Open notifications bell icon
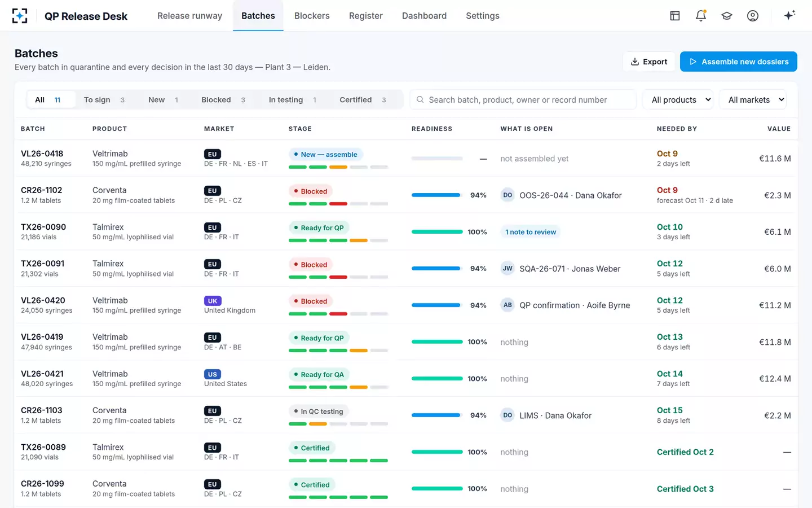This screenshot has width=812, height=508. point(701,16)
